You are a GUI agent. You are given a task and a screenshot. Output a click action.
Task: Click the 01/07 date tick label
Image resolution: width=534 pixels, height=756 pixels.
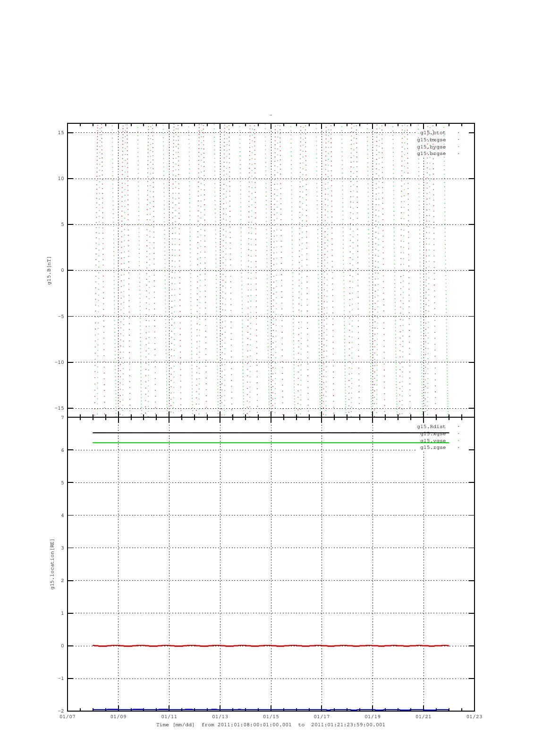pos(68,717)
